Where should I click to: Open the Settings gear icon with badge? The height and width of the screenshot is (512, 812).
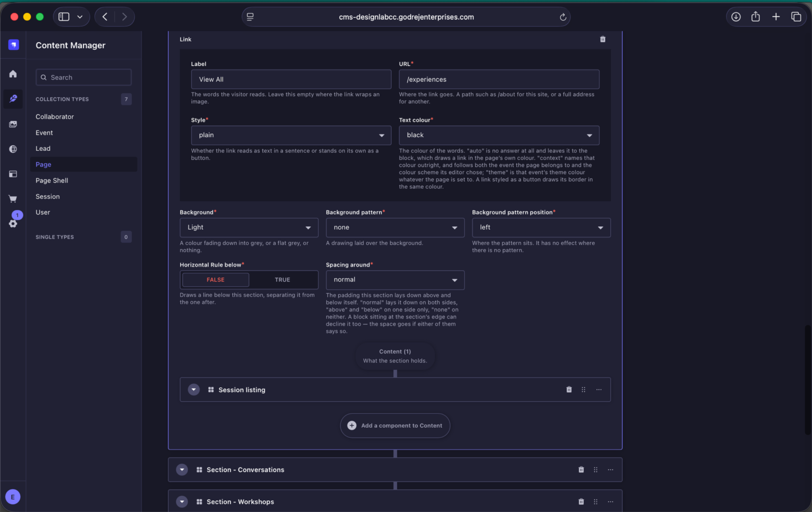point(13,223)
